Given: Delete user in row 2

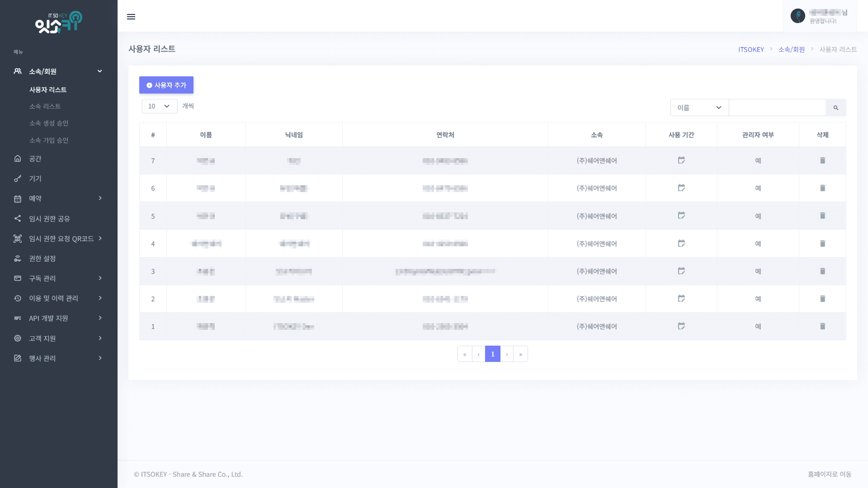Looking at the screenshot, I should tap(822, 299).
